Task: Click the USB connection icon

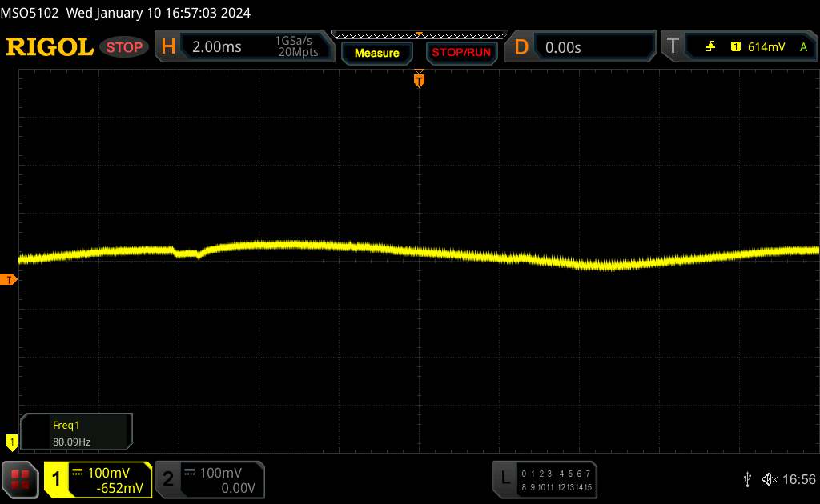Action: point(747,479)
